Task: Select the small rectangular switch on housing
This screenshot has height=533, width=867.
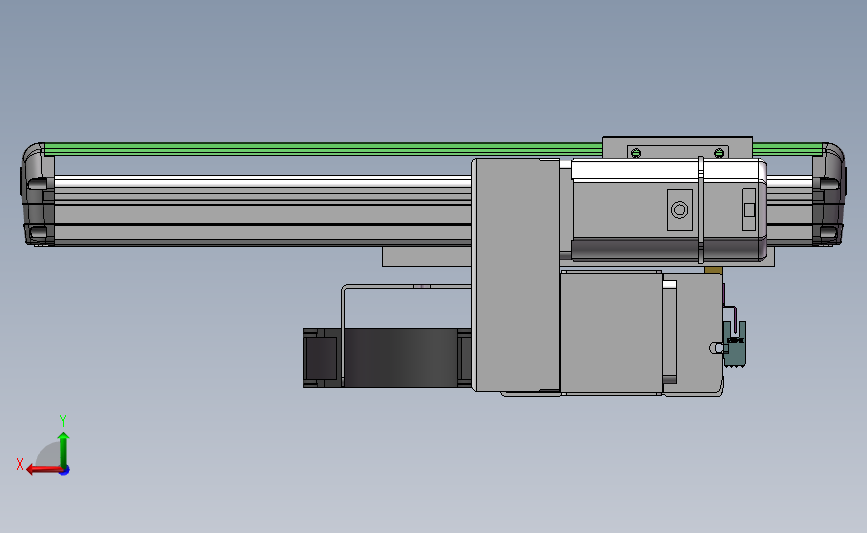Action: (x=749, y=210)
